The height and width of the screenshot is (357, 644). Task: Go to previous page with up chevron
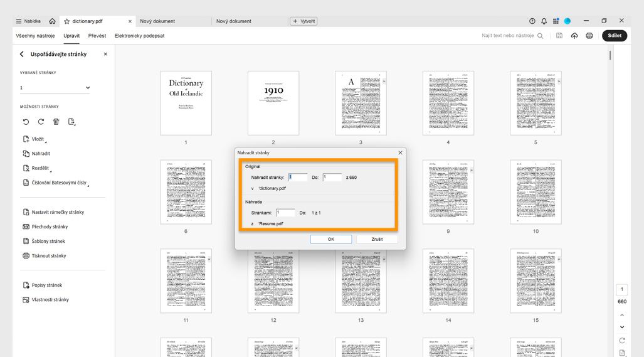pos(622,316)
